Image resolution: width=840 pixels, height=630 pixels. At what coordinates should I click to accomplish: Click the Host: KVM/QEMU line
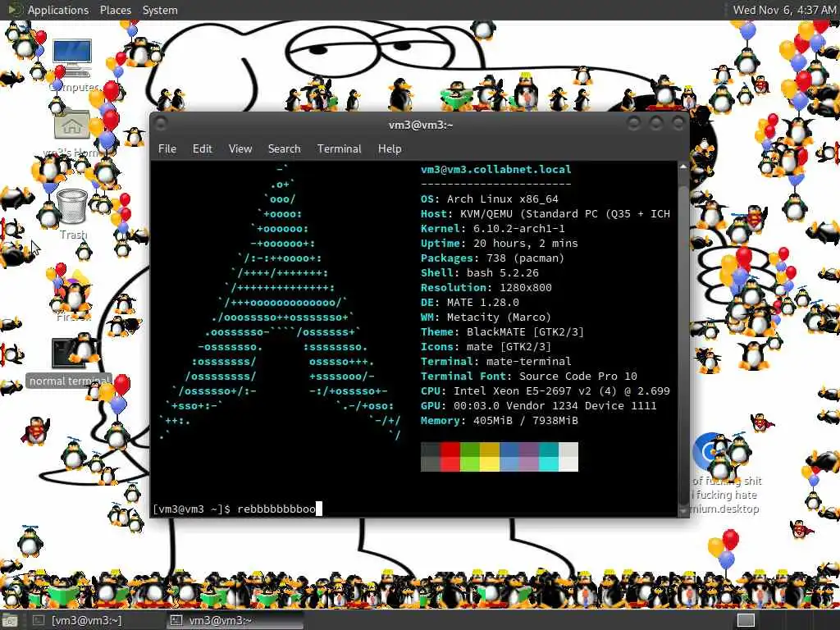coord(546,214)
